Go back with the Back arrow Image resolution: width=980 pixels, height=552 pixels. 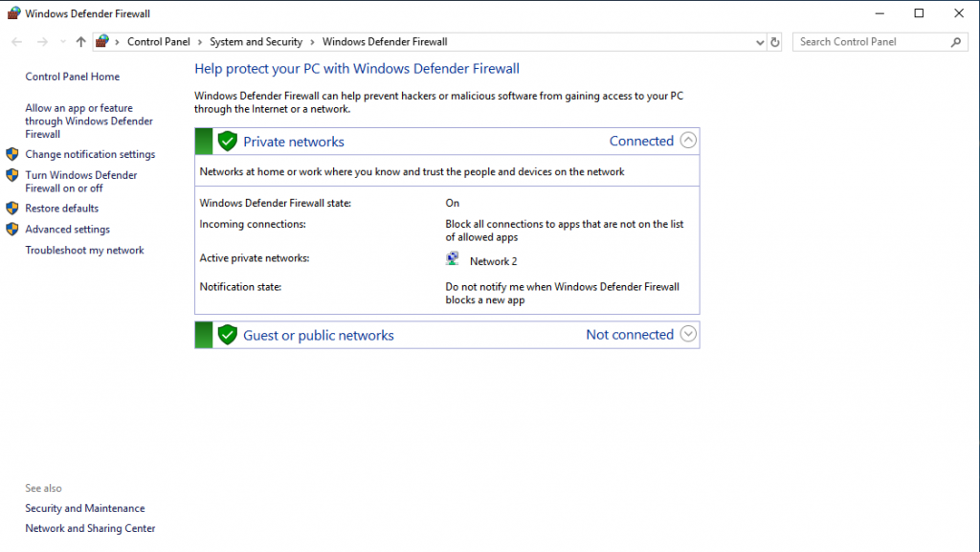[x=17, y=42]
